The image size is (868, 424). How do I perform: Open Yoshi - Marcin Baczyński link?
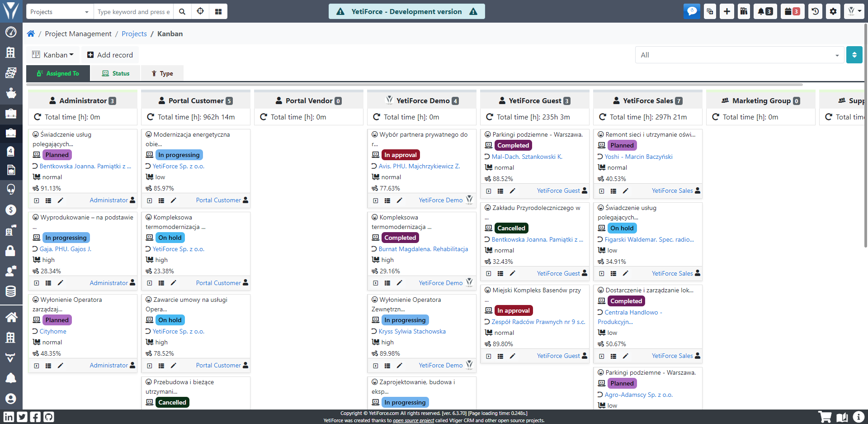point(638,157)
